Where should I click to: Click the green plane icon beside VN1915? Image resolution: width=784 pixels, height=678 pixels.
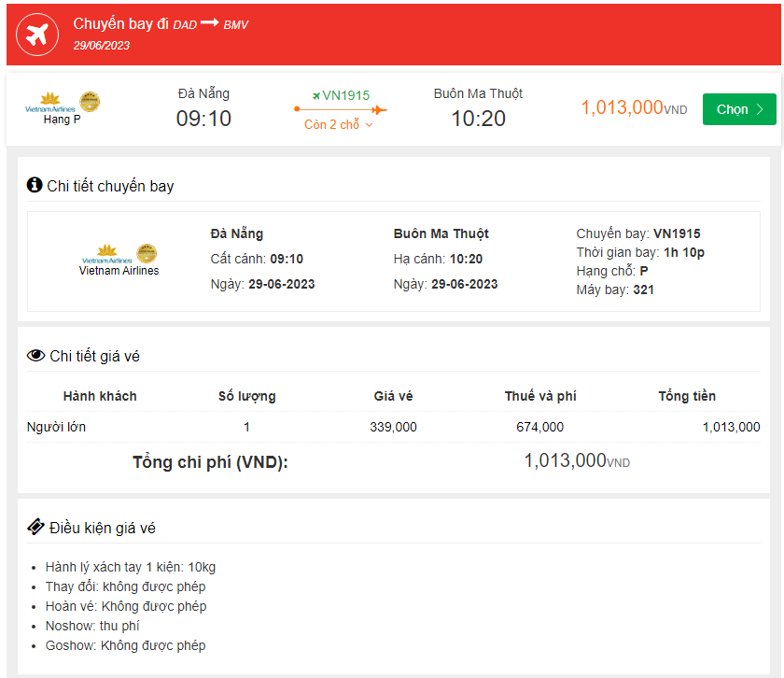(316, 95)
